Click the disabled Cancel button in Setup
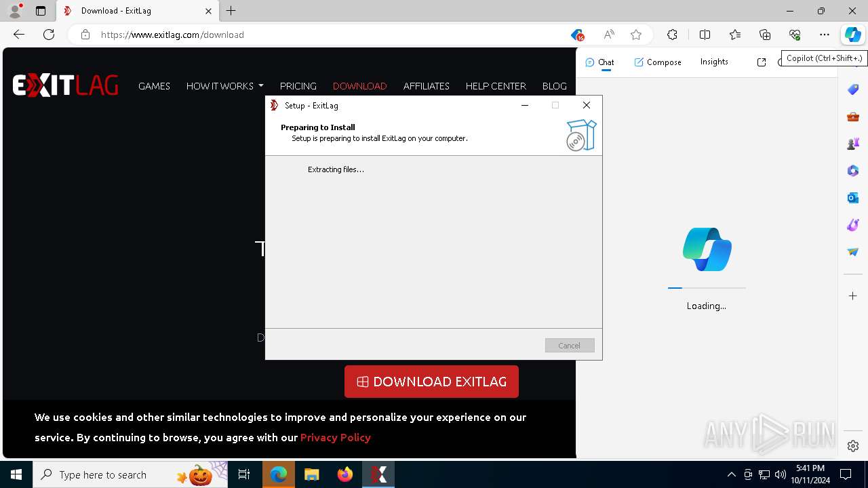 point(570,346)
